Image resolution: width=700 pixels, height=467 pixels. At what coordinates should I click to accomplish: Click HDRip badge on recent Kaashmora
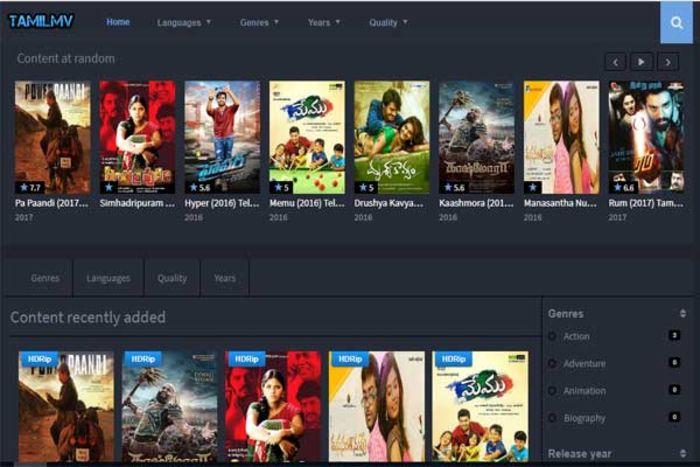pyautogui.click(x=142, y=359)
